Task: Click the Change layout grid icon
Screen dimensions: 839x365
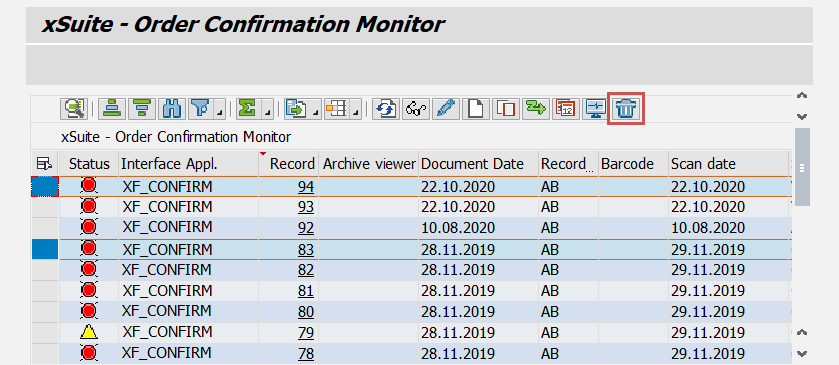Action: (337, 109)
